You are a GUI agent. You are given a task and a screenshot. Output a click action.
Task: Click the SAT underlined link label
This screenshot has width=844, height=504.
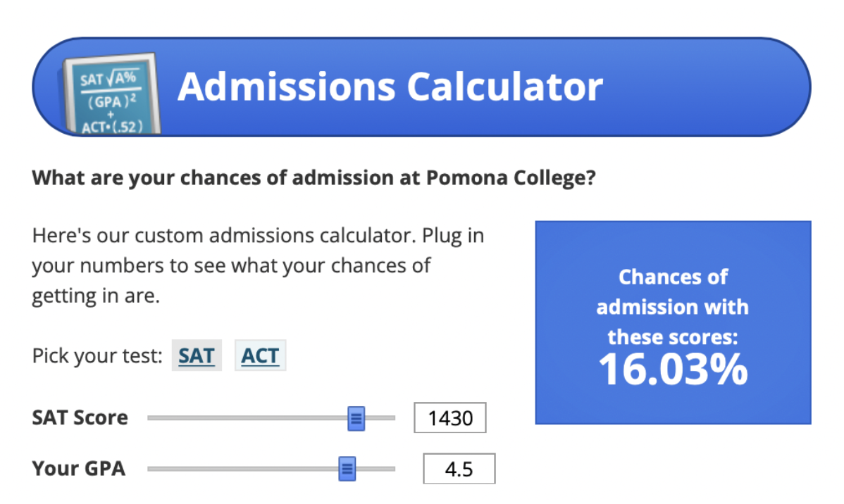(197, 355)
